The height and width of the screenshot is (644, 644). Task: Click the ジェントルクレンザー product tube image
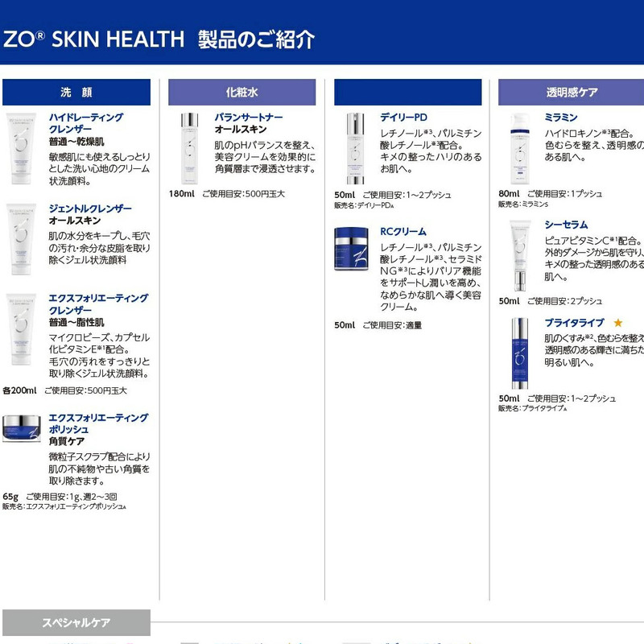coord(21,239)
